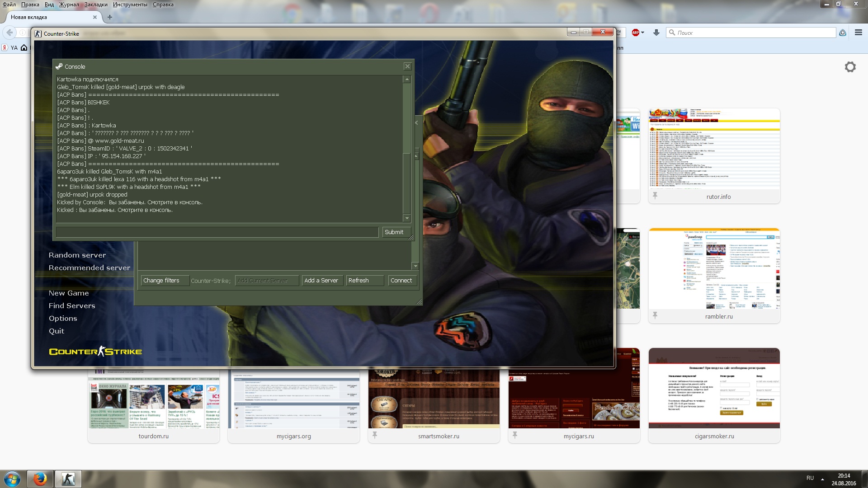Open Firefox downloads arrow
This screenshot has width=868, height=488.
click(656, 33)
